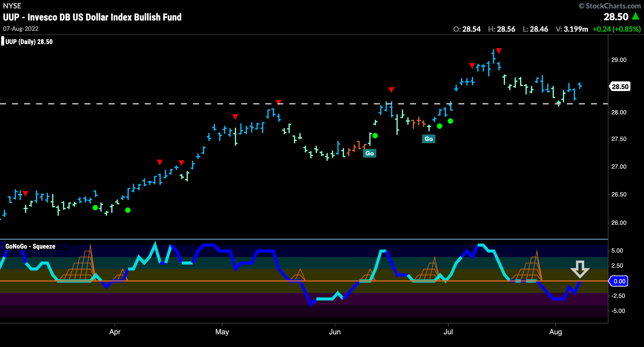This screenshot has width=644, height=347.
Task: Click the low price L: 28.46
Action: 535,29
